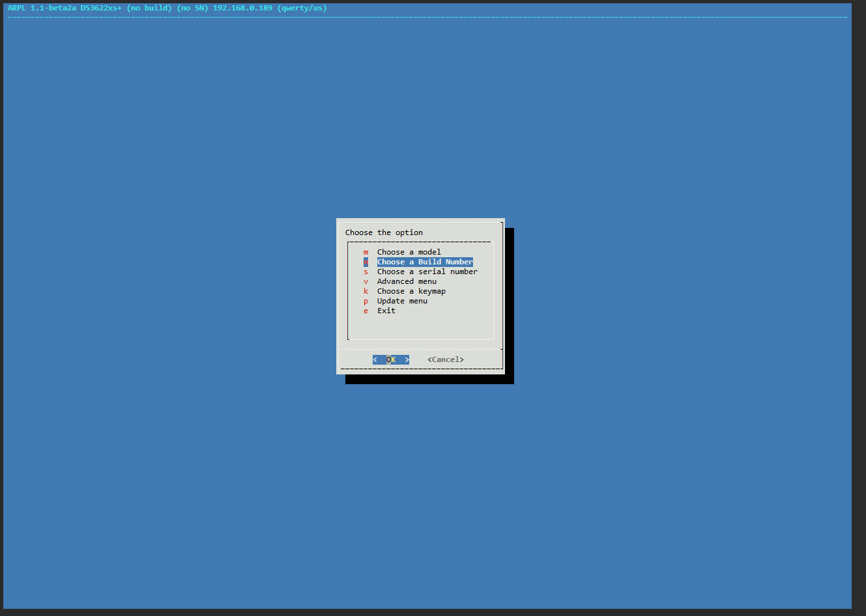Open the "Update menu" entry

(402, 301)
